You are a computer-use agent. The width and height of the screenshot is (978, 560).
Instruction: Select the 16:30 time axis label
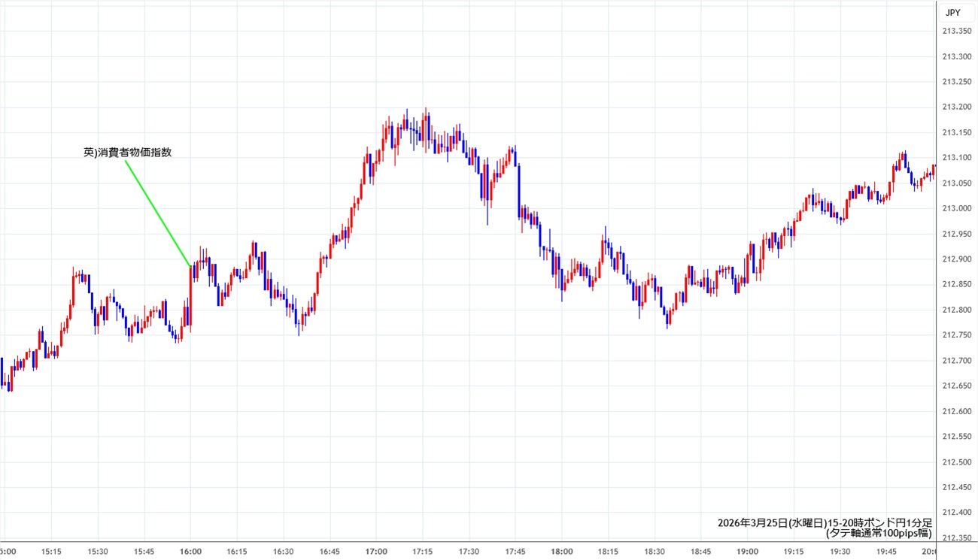(283, 552)
